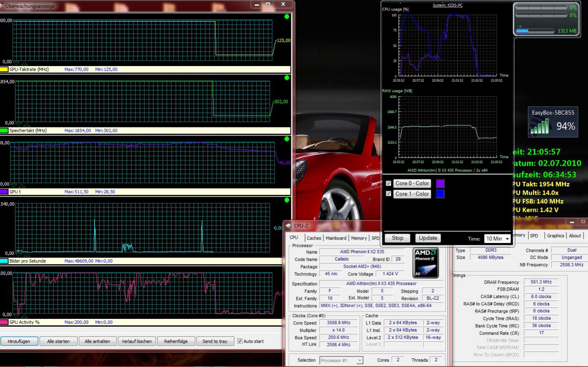The height and width of the screenshot is (367, 588).
Task: Select SPD tab left of Graphics tab
Action: 534,236
